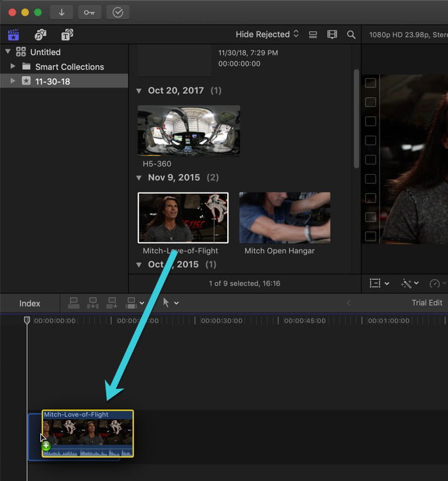Select the Mitch Open Hangar clip
This screenshot has width=448, height=481.
click(285, 217)
